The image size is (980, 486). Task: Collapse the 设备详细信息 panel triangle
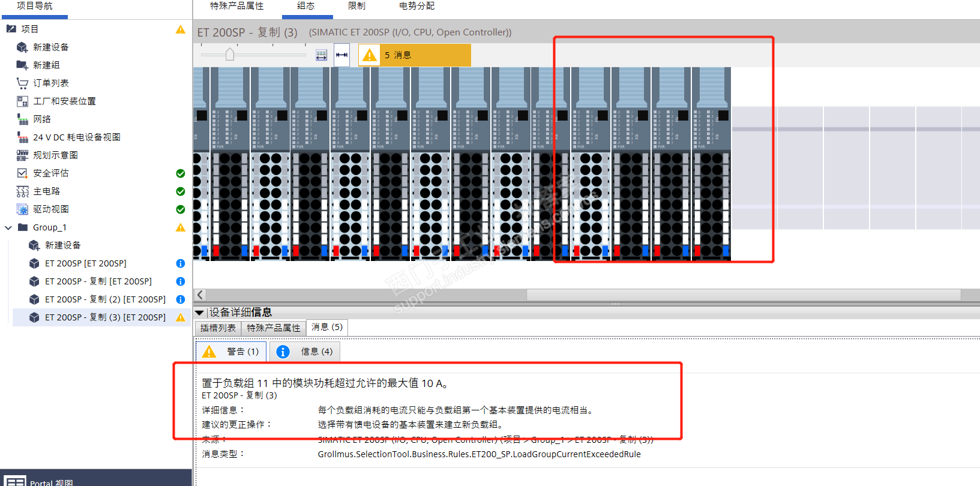(x=199, y=313)
